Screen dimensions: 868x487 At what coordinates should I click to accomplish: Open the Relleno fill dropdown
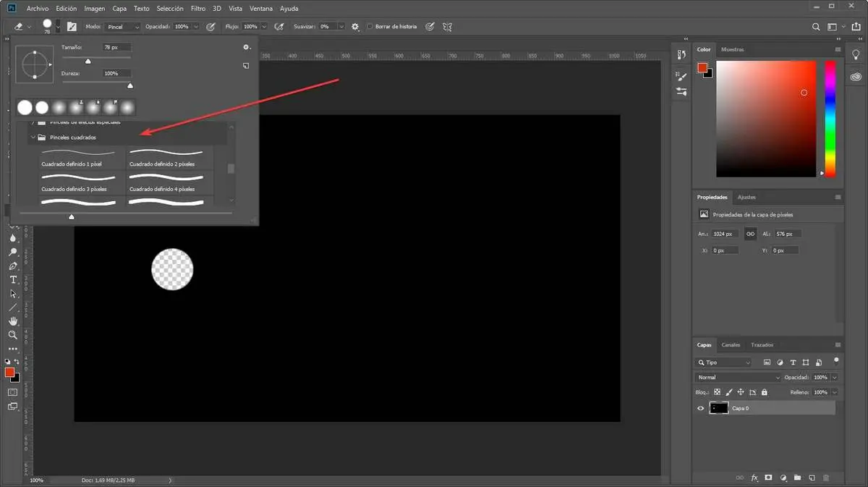point(835,392)
